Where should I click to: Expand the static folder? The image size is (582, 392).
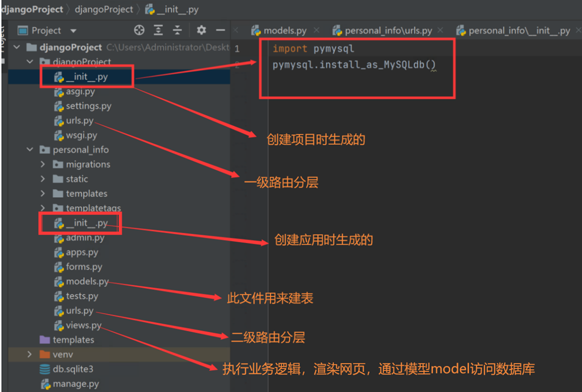43,179
